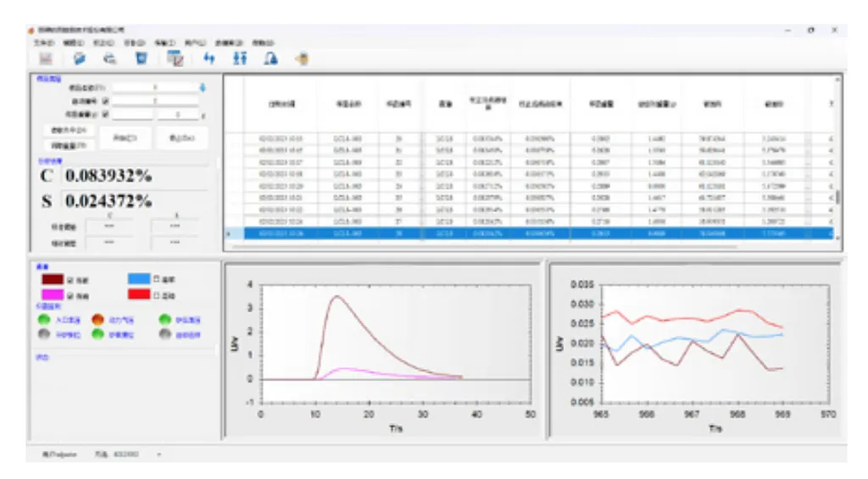
Task: Click the blue lightning arrows toolbar icon
Action: [209, 58]
